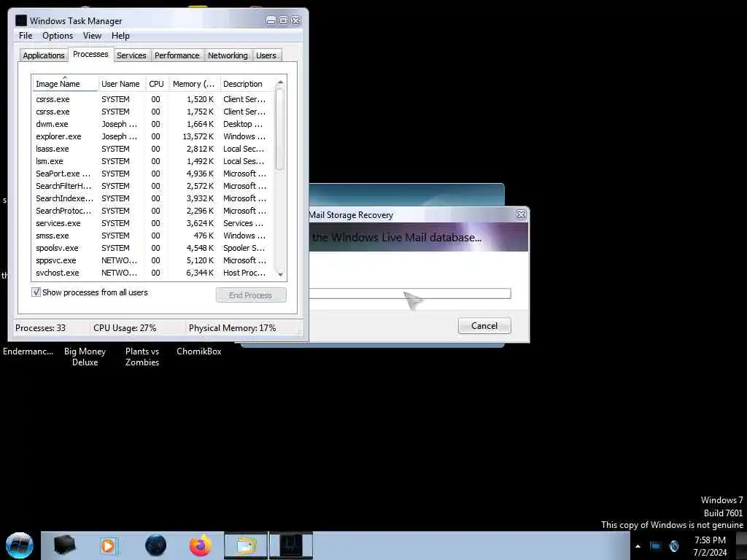Switch to the Applications tab
Image resolution: width=747 pixels, height=560 pixels.
click(x=43, y=55)
